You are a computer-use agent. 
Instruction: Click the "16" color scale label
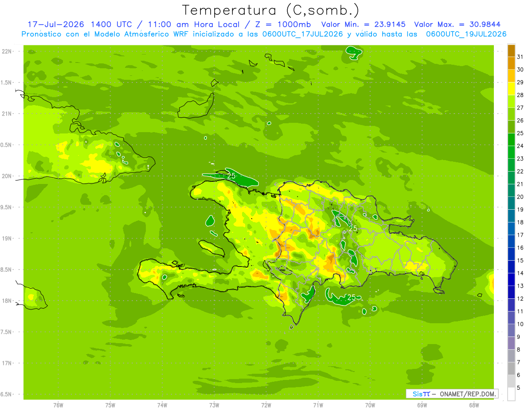pyautogui.click(x=520, y=248)
